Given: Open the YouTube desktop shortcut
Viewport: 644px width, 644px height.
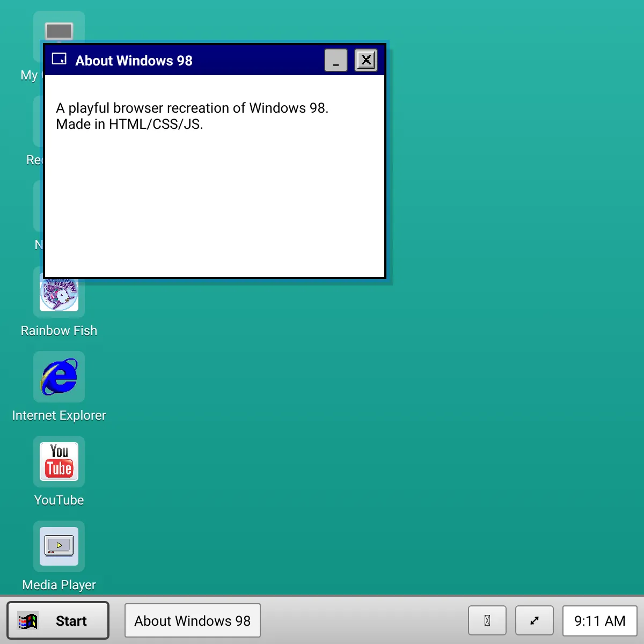Looking at the screenshot, I should (x=59, y=462).
